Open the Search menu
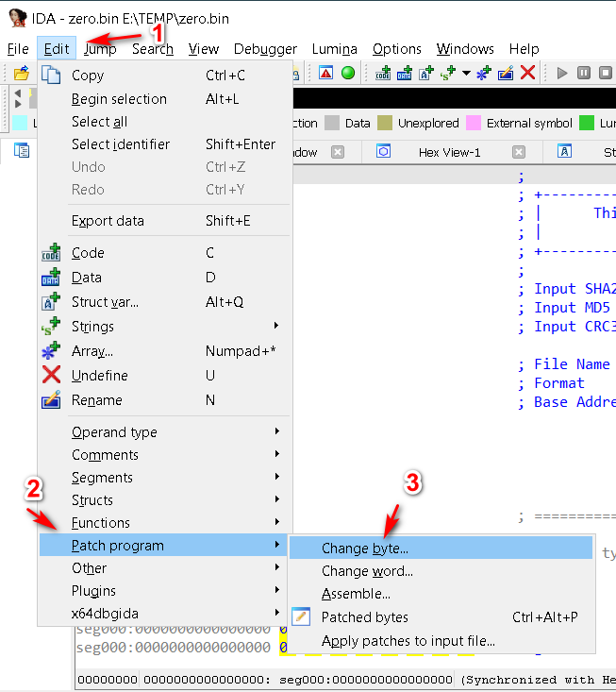Image resolution: width=616 pixels, height=692 pixels. point(153,48)
